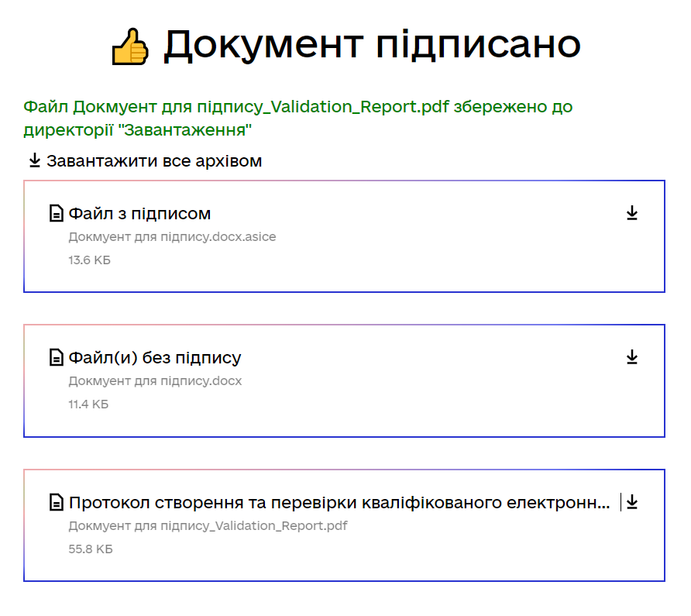Select the 'Файл(и) без підпису' card title

click(x=155, y=358)
